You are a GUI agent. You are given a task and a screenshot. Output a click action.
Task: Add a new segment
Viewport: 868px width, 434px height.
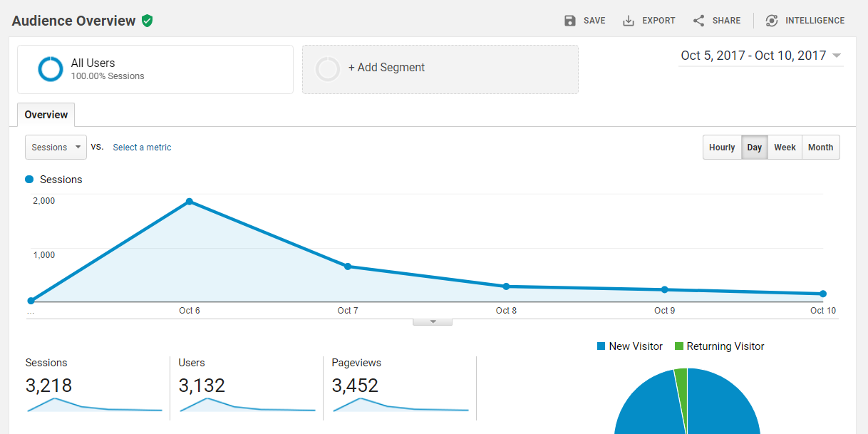[x=440, y=70]
